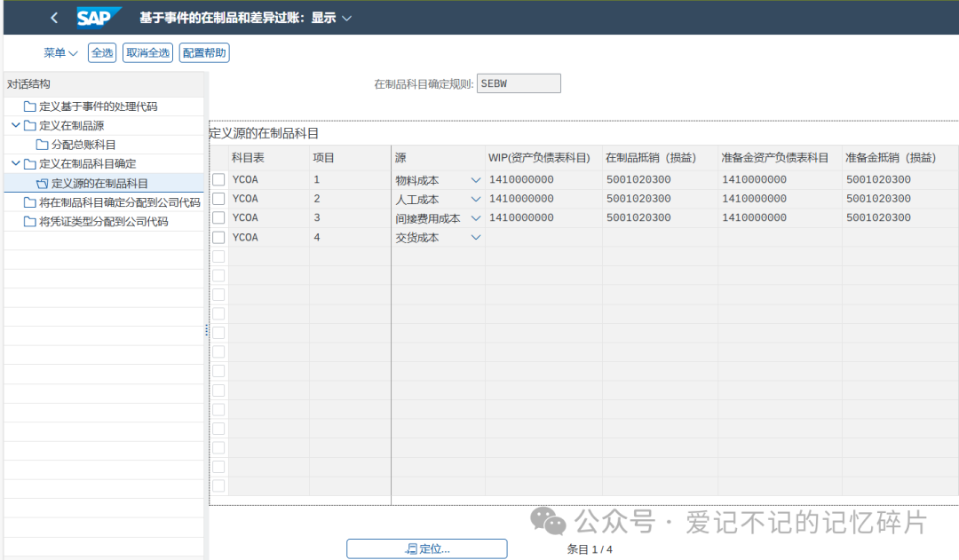
Task: Click folder icon of 定义基于事件的处理代码
Action: point(29,106)
